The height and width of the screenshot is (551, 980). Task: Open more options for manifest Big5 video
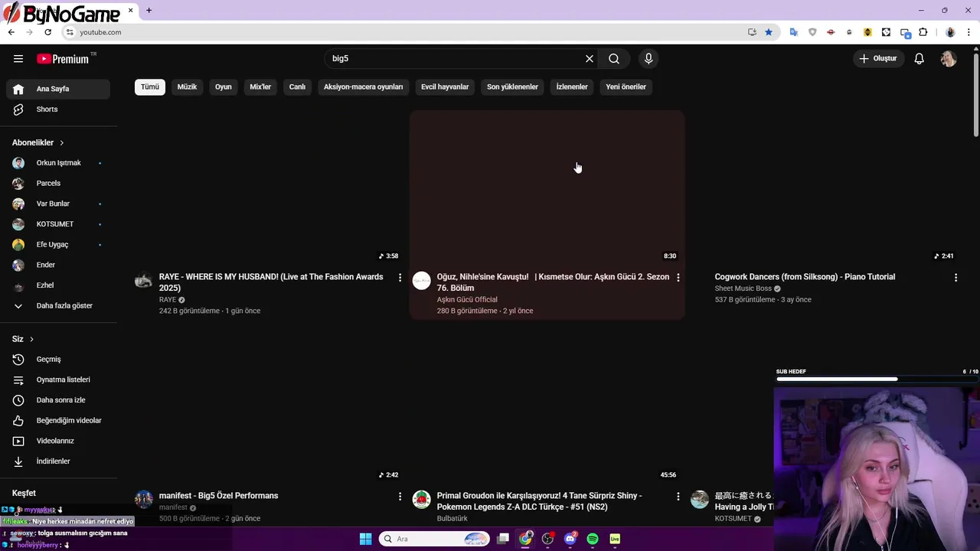pos(400,496)
